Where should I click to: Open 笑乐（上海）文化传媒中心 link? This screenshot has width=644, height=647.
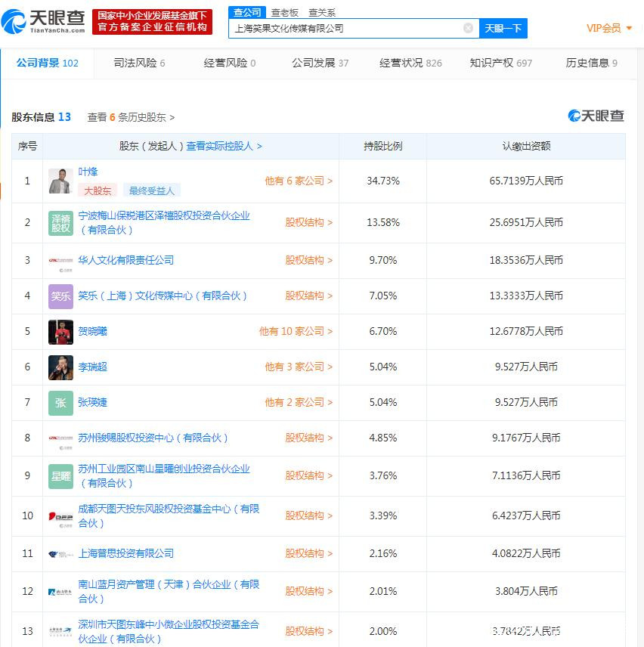pos(163,296)
